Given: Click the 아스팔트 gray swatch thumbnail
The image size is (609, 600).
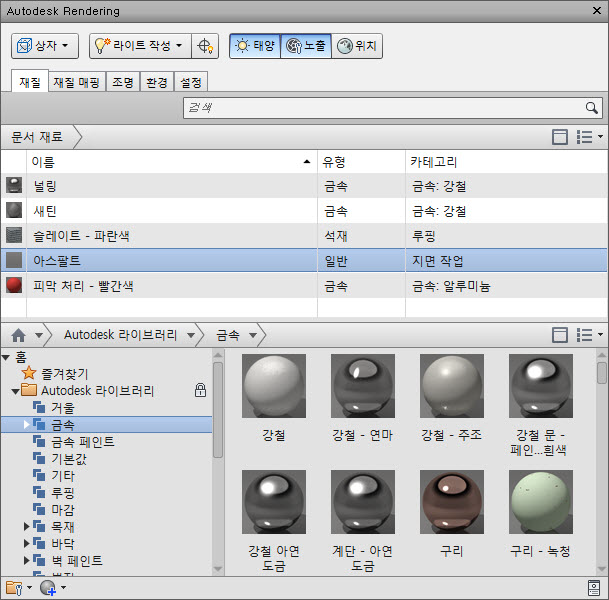Looking at the screenshot, I should point(14,260).
